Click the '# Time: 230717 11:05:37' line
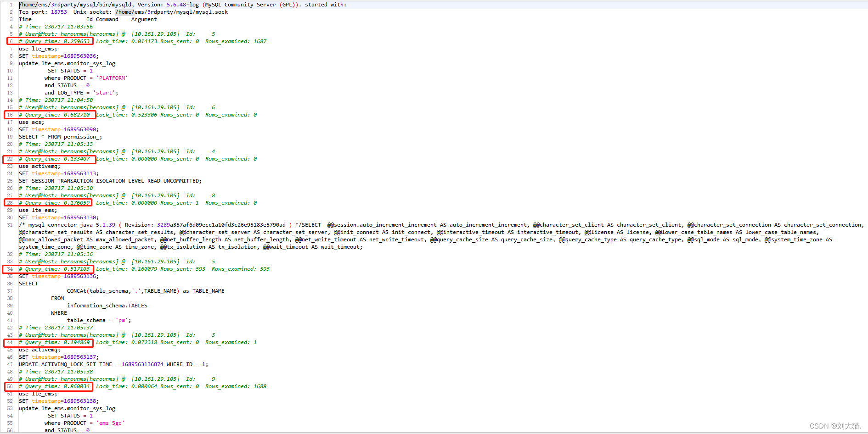The width and height of the screenshot is (868, 434). (56, 328)
